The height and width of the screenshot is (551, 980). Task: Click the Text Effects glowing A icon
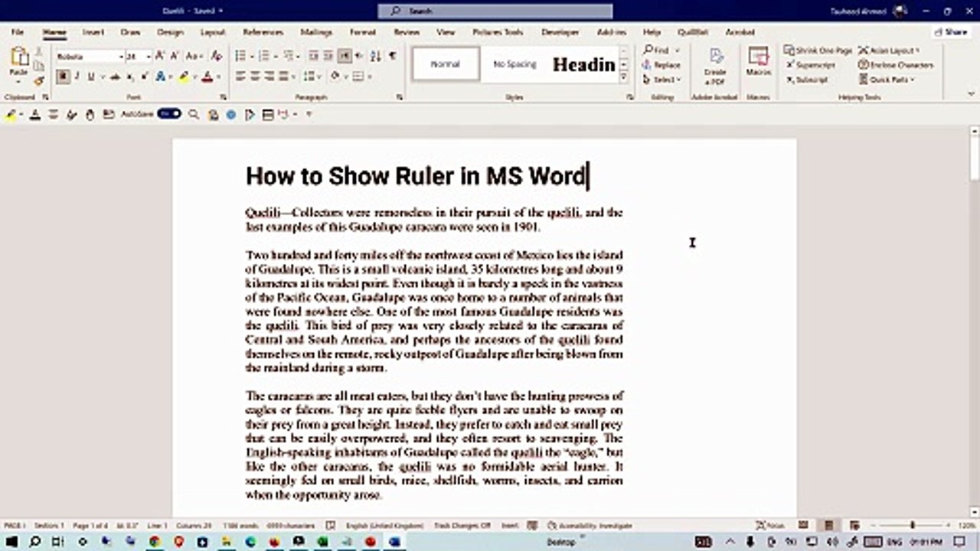pos(161,77)
